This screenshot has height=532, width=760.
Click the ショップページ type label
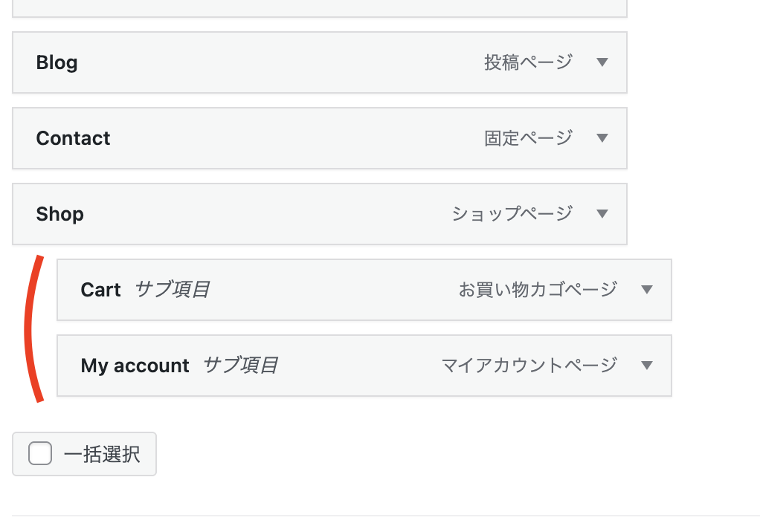512,214
